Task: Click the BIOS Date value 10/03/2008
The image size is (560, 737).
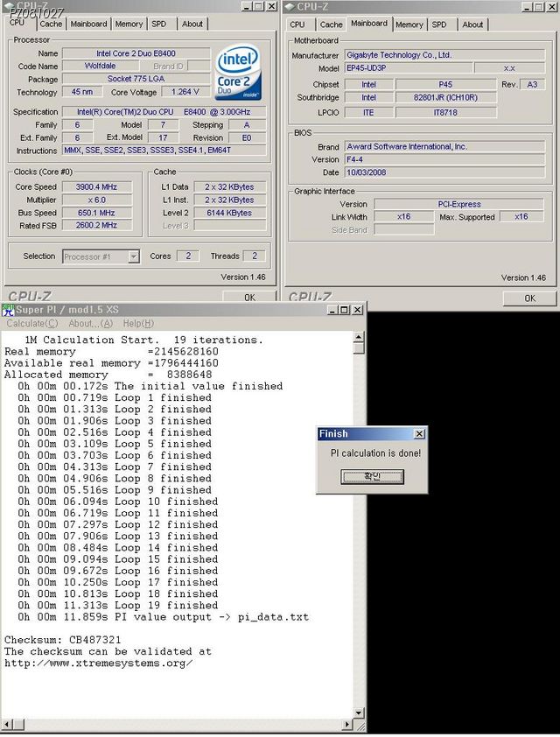Action: (444, 172)
